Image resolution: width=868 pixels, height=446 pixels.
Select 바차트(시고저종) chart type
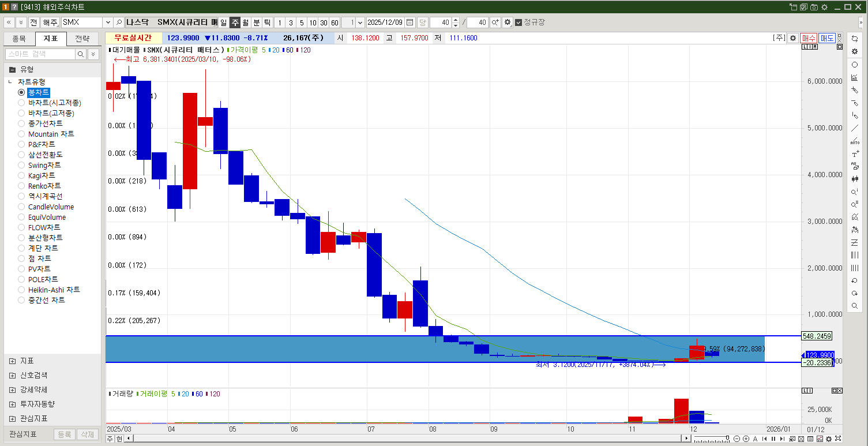point(21,103)
